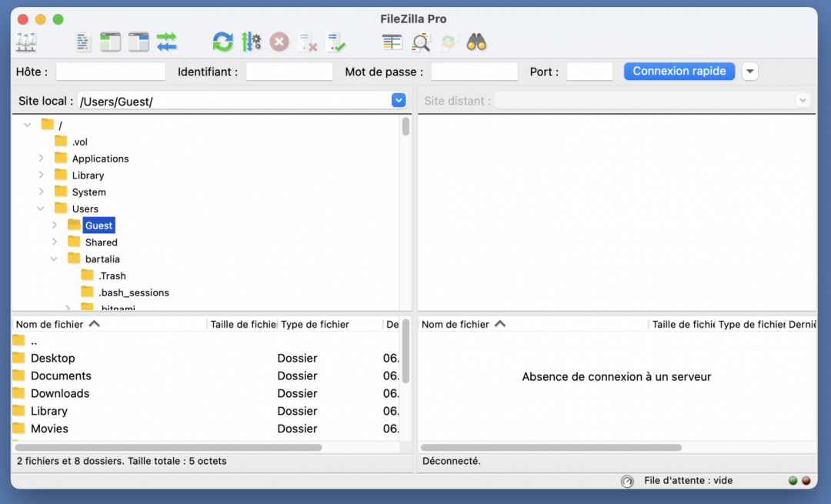Screen dimensions: 831x504
Task: Select the .Trash folder in tree
Action: point(112,276)
